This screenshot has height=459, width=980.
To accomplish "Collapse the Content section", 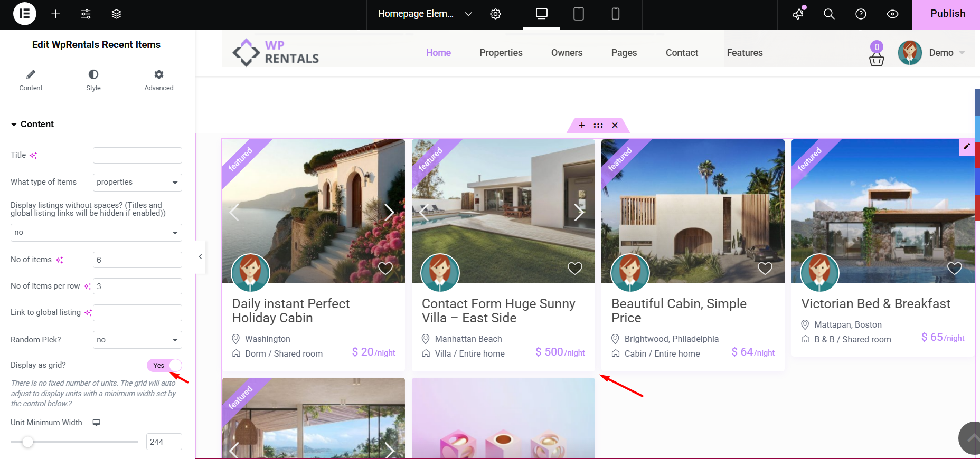I will click(x=33, y=124).
